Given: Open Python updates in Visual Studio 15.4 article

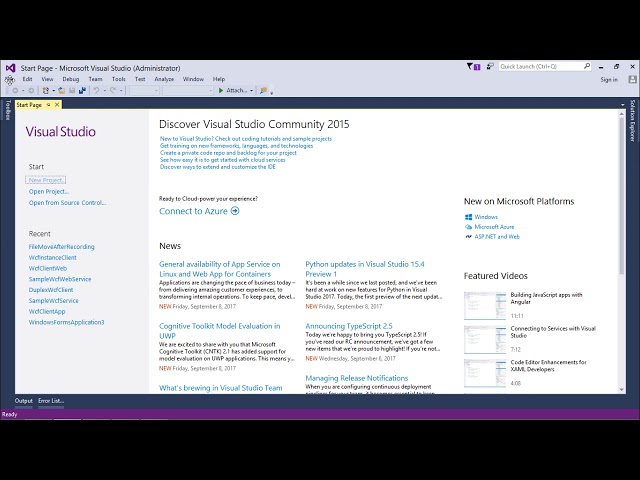Looking at the screenshot, I should tap(365, 269).
